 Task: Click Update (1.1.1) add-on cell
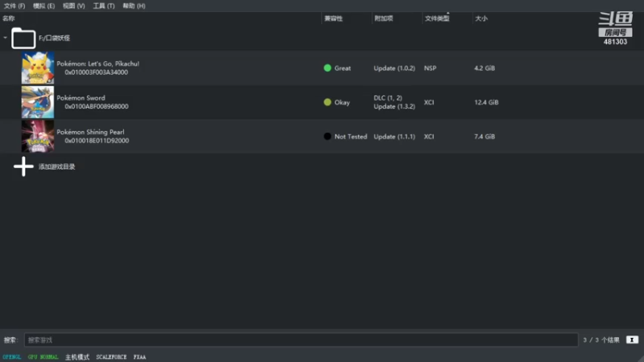[394, 136]
